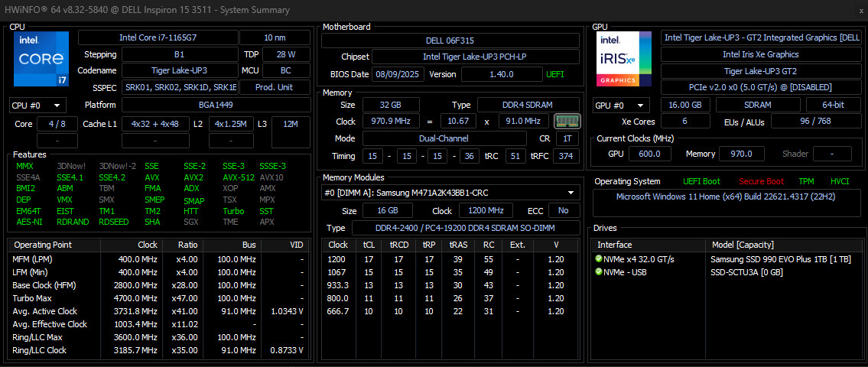The image size is (868, 367).
Task: Click the B1 stepping value
Action: (x=180, y=55)
